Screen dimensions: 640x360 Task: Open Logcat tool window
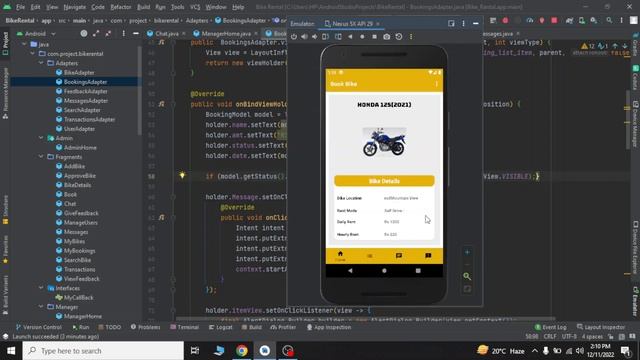[220, 327]
